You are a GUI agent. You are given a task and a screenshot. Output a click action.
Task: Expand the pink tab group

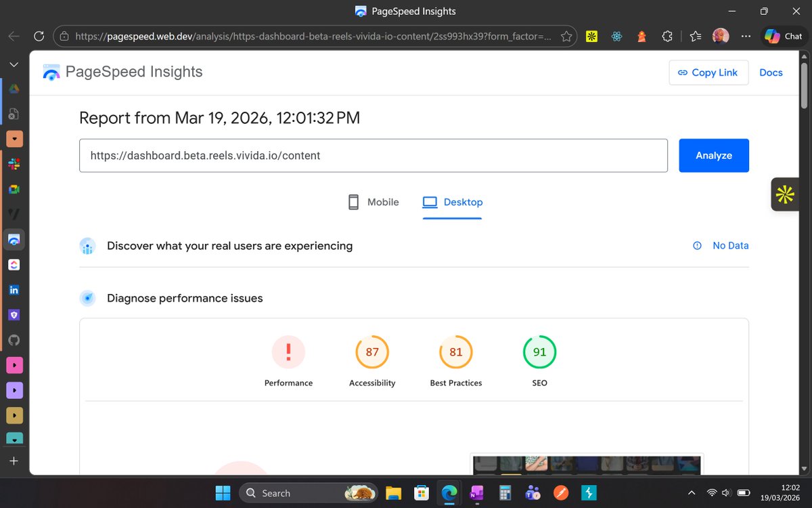pyautogui.click(x=14, y=366)
